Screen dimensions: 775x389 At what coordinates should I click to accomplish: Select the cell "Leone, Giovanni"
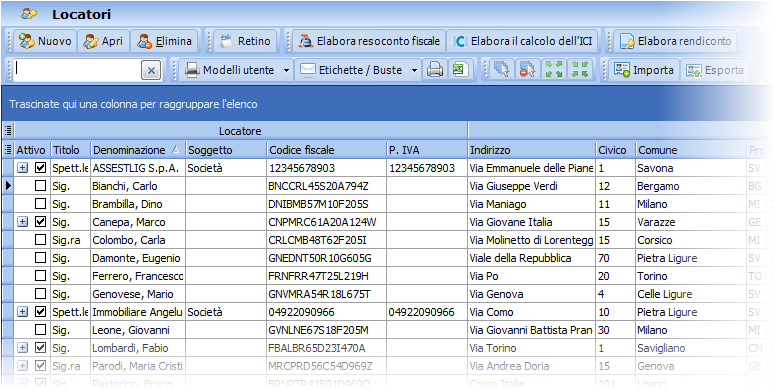point(137,330)
